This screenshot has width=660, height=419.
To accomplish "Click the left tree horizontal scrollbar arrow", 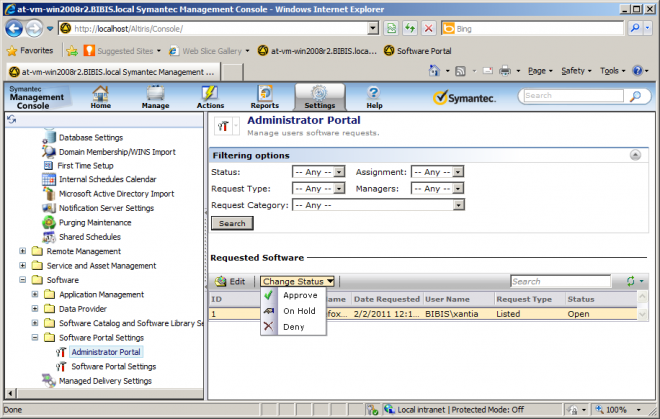I will (11, 394).
